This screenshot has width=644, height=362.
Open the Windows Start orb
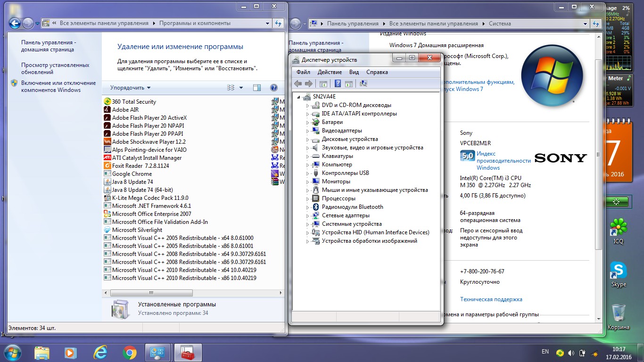(12, 352)
